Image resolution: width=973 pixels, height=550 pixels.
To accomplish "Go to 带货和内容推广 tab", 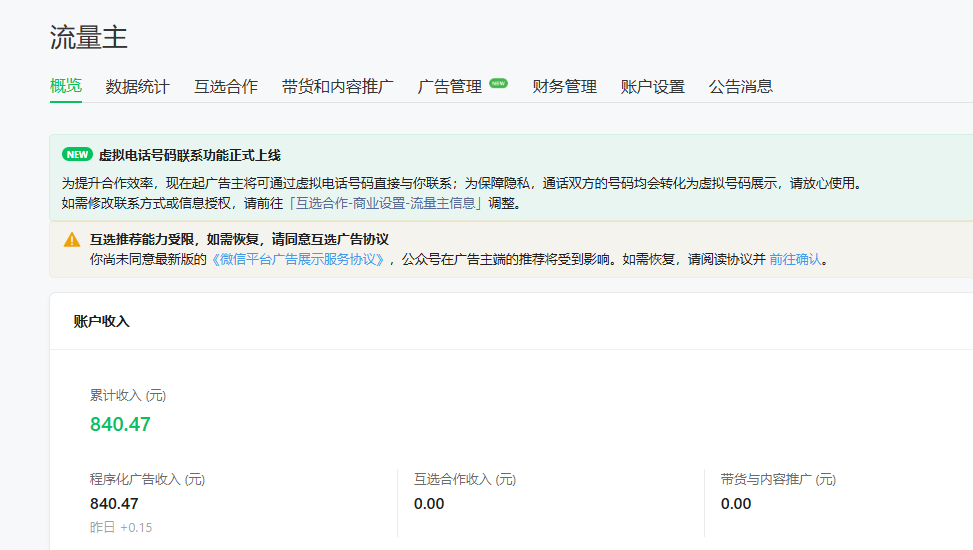I will pos(338,86).
